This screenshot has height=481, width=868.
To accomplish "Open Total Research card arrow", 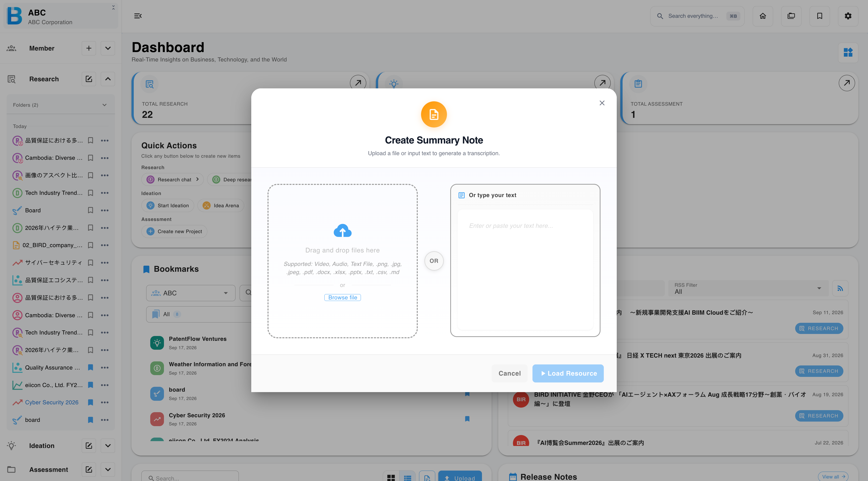I will tap(358, 83).
